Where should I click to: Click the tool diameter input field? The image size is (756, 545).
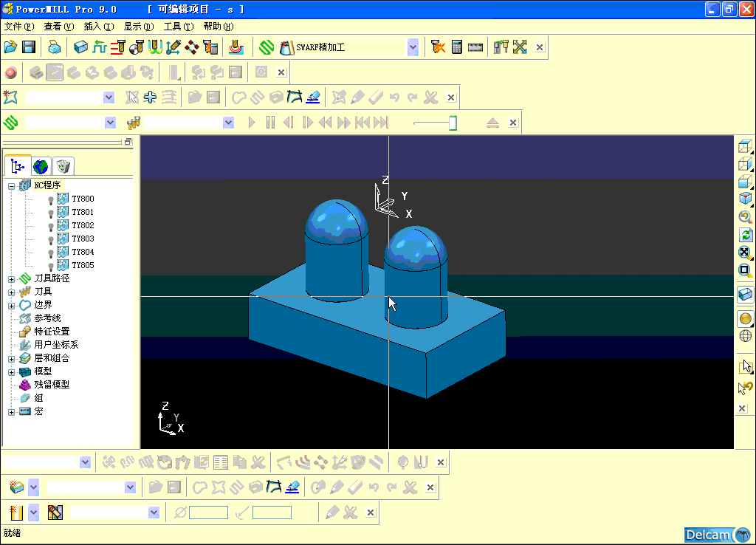(208, 513)
